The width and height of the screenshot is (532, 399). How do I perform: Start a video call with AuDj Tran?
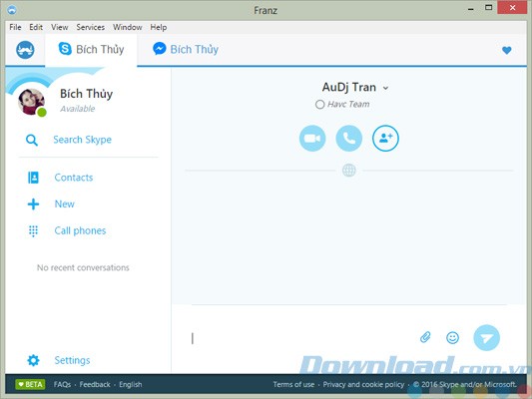click(312, 139)
